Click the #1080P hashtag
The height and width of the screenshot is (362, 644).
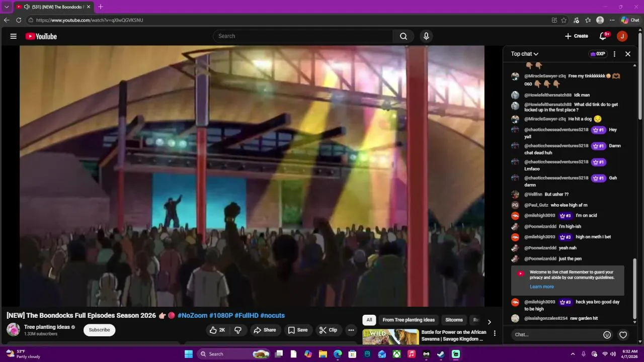(x=221, y=315)
